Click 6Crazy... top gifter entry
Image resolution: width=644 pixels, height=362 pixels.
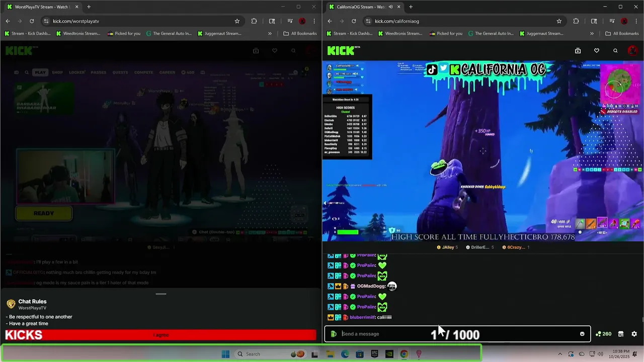516,247
